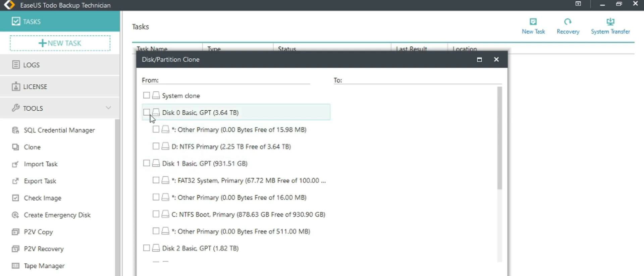This screenshot has width=644, height=276.
Task: Click the drive icon beside System clone
Action: (156, 96)
